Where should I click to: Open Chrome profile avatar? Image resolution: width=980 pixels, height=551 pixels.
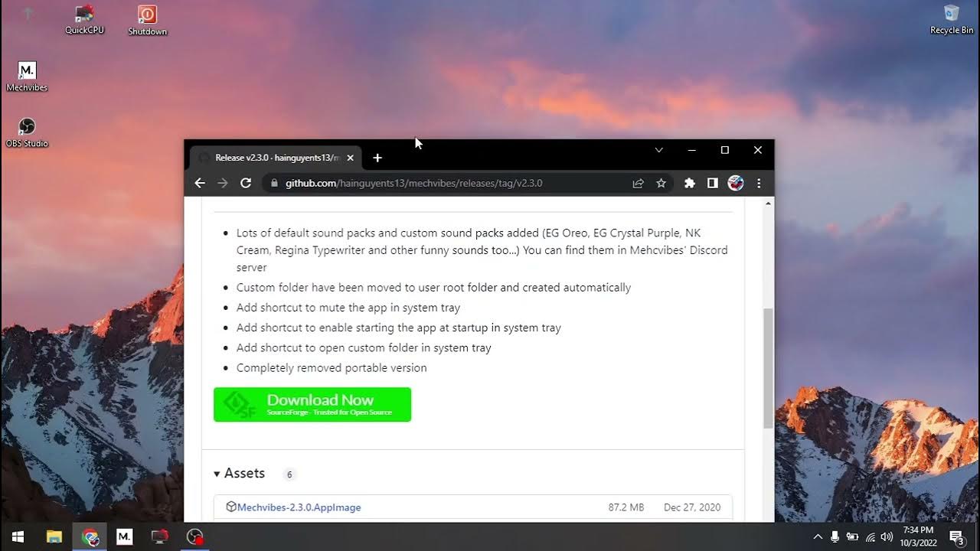point(736,183)
